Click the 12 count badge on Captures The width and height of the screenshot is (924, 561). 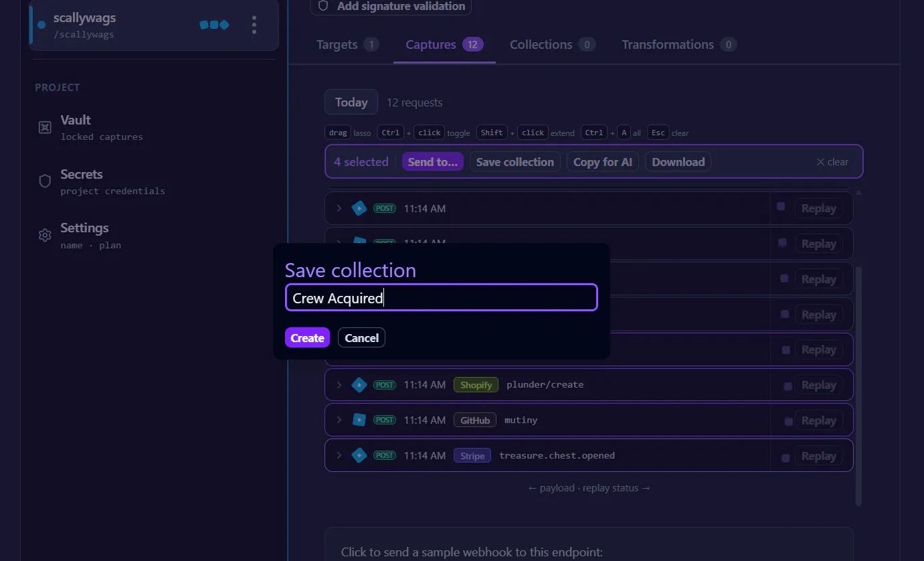(473, 45)
